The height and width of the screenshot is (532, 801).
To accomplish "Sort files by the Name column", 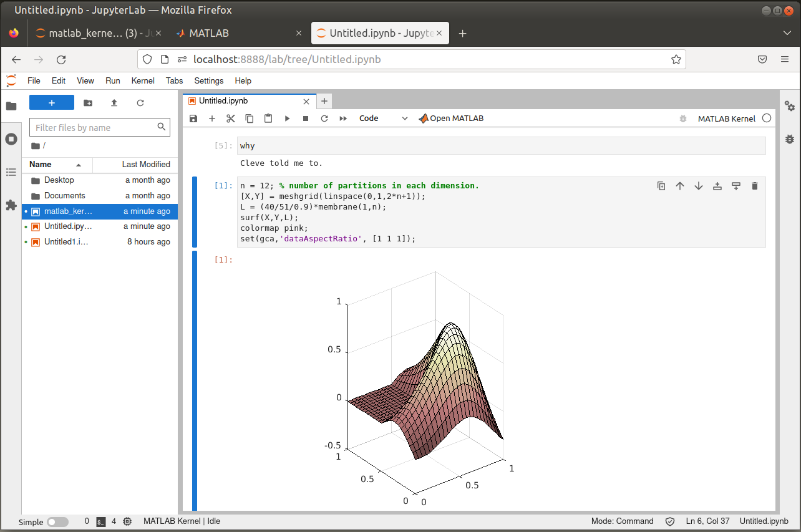I will click(x=41, y=165).
